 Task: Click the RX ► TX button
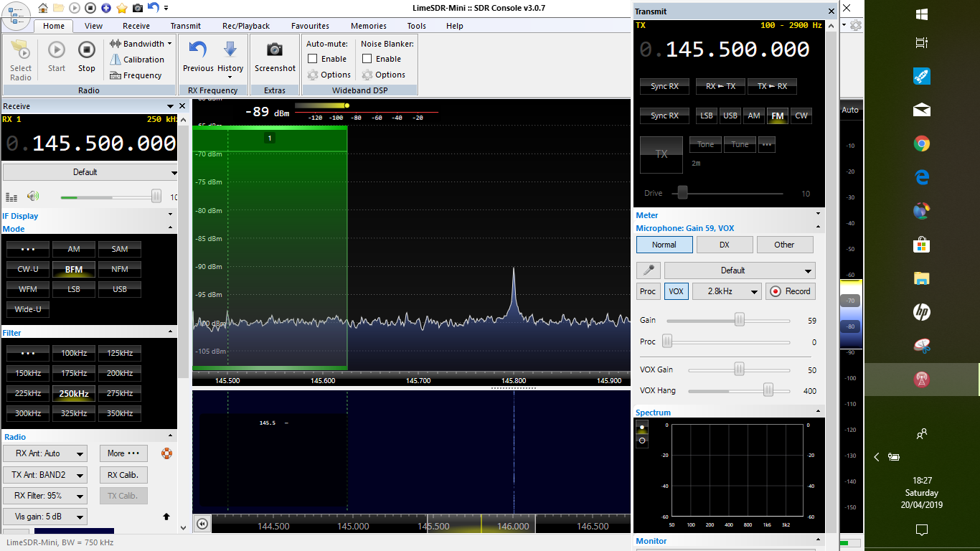coord(720,86)
